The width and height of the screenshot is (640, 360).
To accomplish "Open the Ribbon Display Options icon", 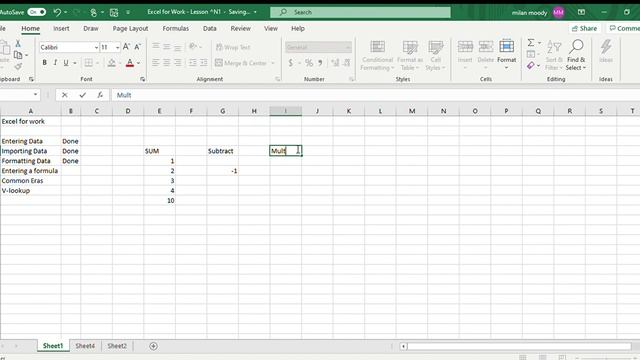I will pos(581,12).
